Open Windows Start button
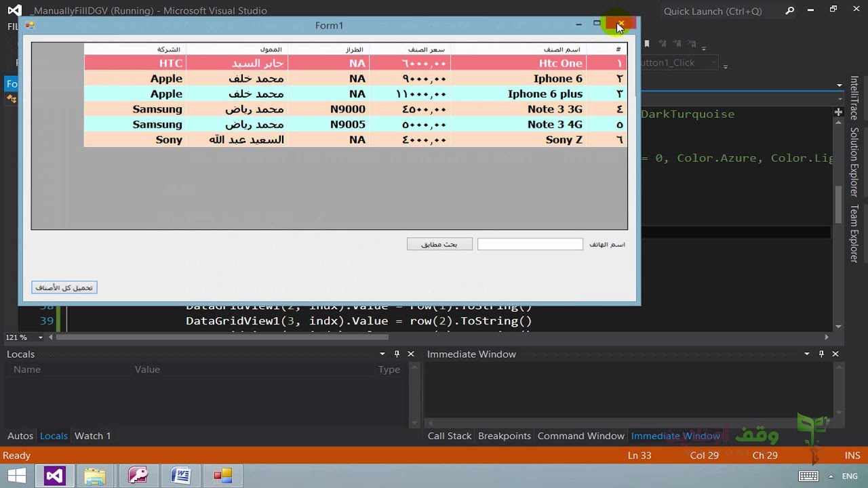The height and width of the screenshot is (488, 868). click(x=16, y=476)
